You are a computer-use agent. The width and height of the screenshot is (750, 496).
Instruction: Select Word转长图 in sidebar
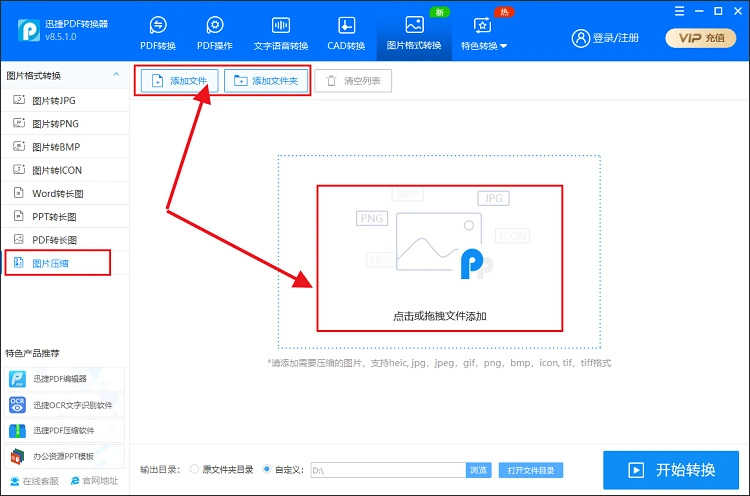click(65, 193)
